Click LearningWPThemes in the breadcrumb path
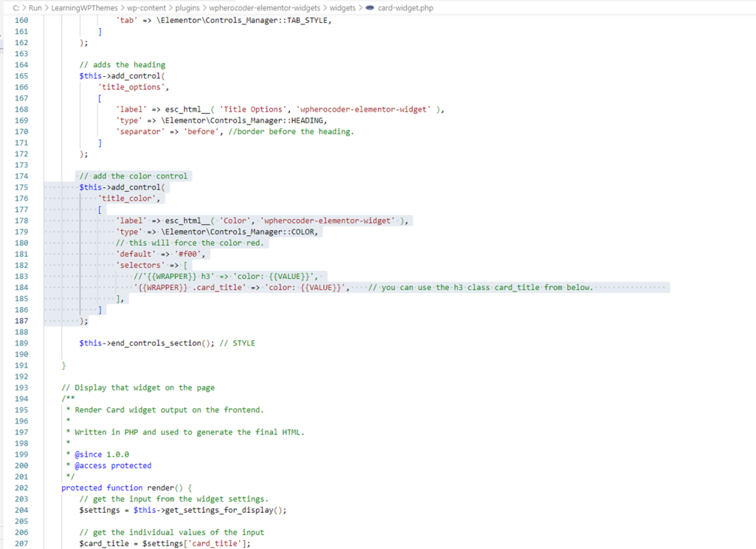Image resolution: width=756 pixels, height=549 pixels. click(83, 7)
